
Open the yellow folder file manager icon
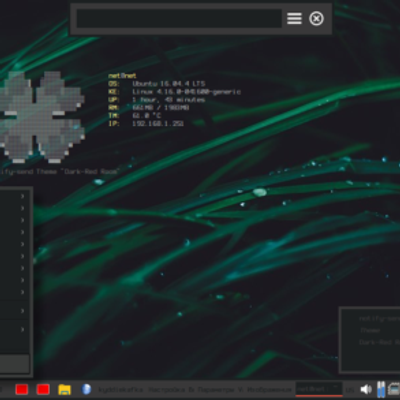[x=64, y=389]
